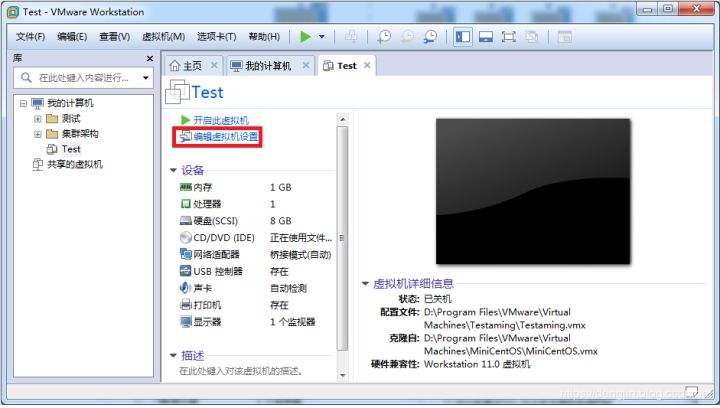Click the CD/DVD (IDE) disc icon
Screen dimensions: 720x408
[186, 237]
